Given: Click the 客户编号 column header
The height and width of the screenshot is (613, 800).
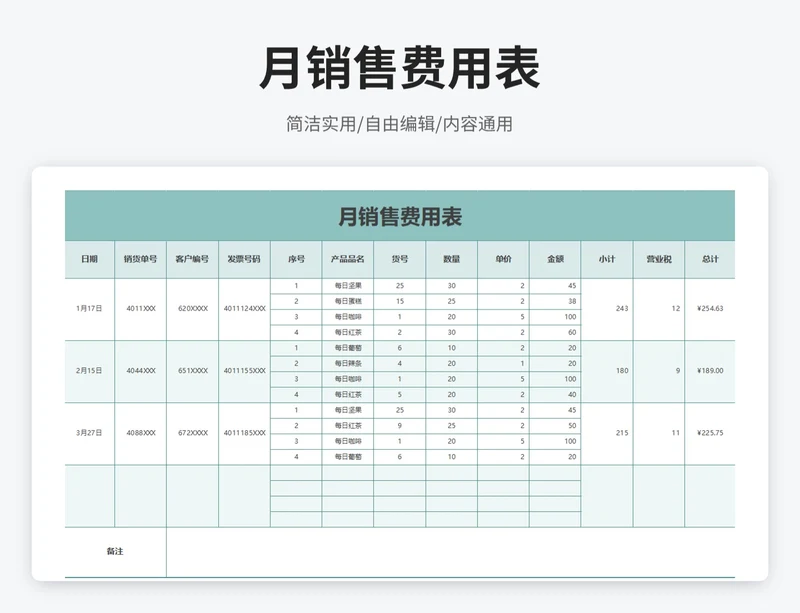Looking at the screenshot, I should click(x=192, y=259).
